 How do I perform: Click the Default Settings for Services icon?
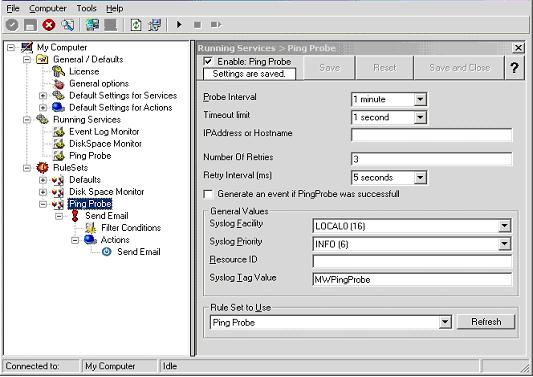pos(58,96)
